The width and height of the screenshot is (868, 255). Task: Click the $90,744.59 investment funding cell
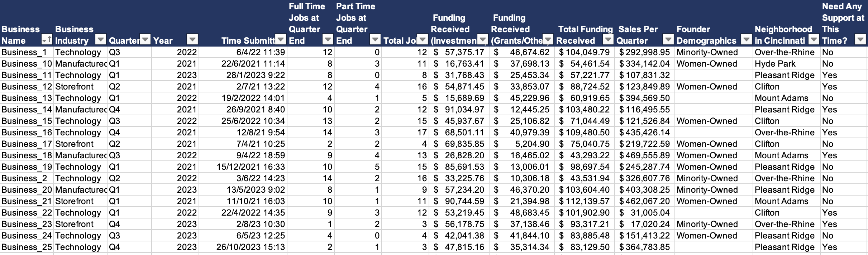click(x=459, y=201)
